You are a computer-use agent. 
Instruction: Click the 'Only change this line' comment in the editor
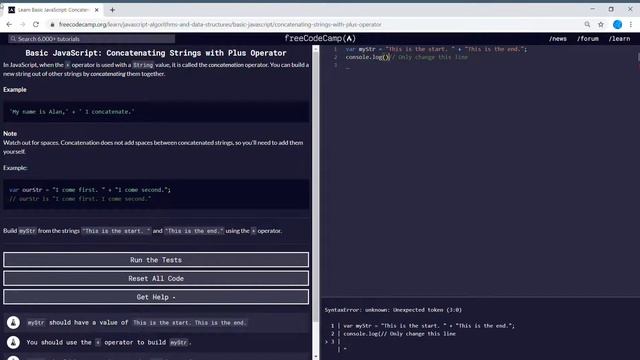click(x=430, y=57)
